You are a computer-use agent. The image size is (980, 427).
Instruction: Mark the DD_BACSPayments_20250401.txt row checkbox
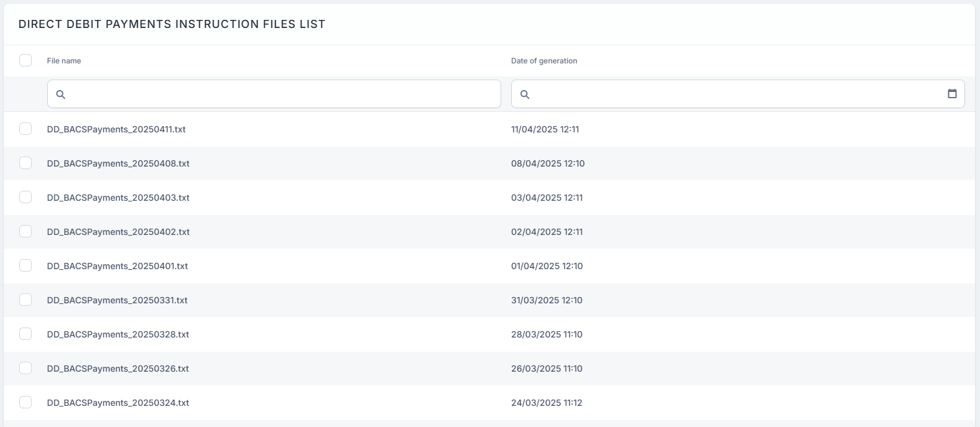(x=25, y=265)
